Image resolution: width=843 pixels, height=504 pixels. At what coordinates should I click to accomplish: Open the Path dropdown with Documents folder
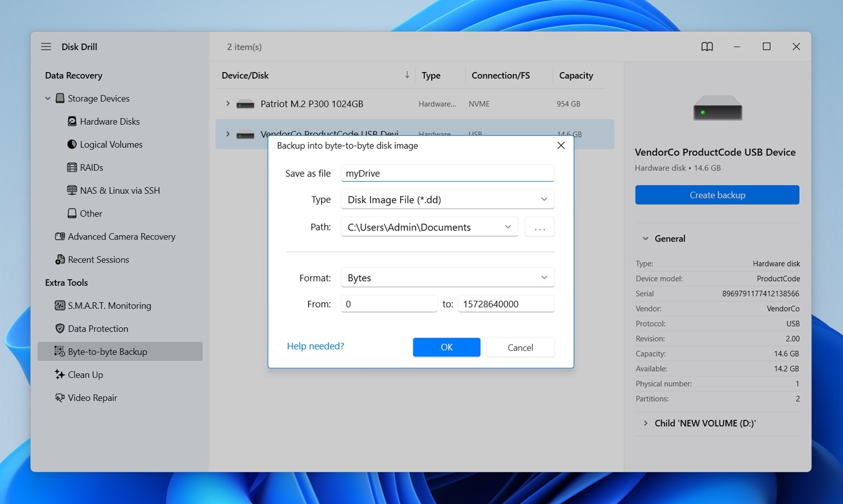430,227
